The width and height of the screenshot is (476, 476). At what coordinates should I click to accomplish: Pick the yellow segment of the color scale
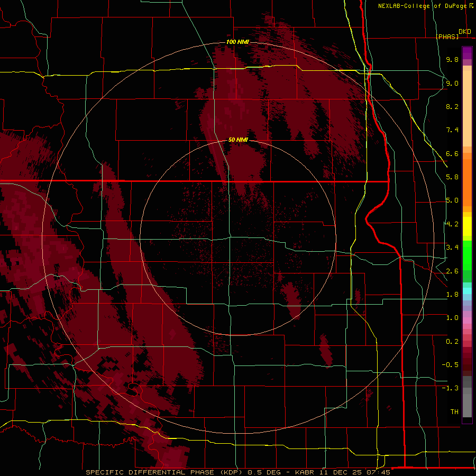(467, 226)
